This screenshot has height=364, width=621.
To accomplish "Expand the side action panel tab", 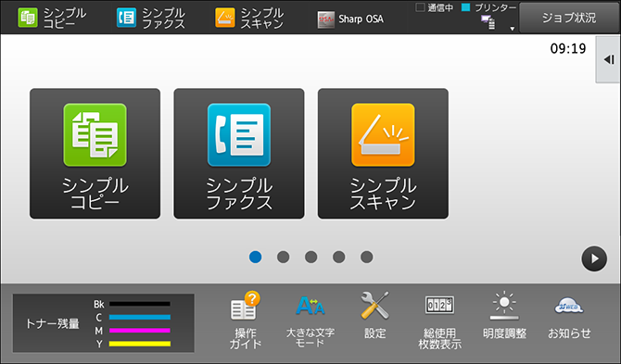I will (x=609, y=60).
